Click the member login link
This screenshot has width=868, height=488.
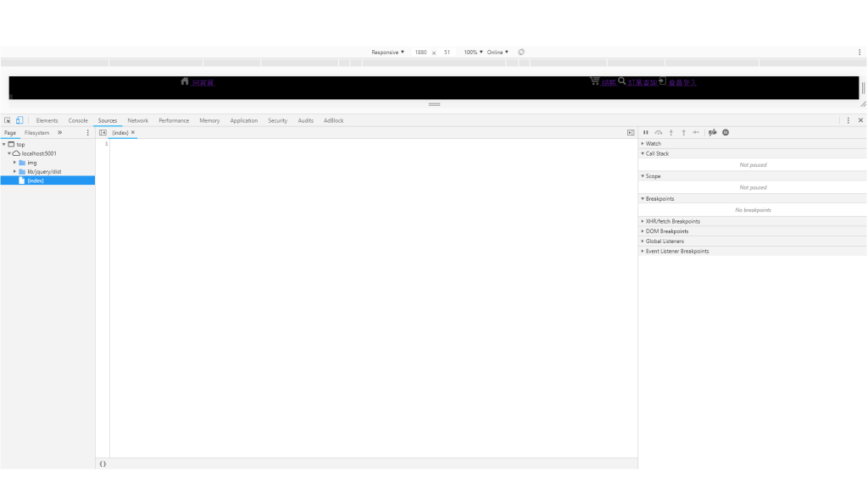[x=682, y=83]
